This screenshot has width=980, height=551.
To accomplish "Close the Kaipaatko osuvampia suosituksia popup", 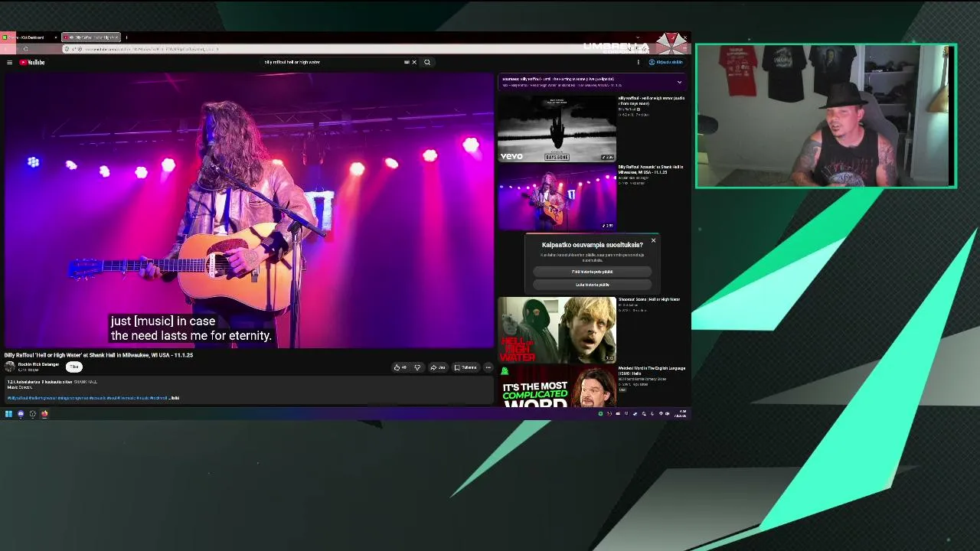I will pos(653,241).
